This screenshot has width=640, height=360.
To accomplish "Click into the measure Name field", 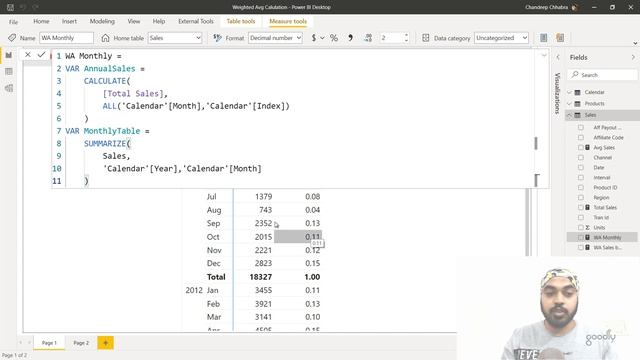I will tap(66, 38).
